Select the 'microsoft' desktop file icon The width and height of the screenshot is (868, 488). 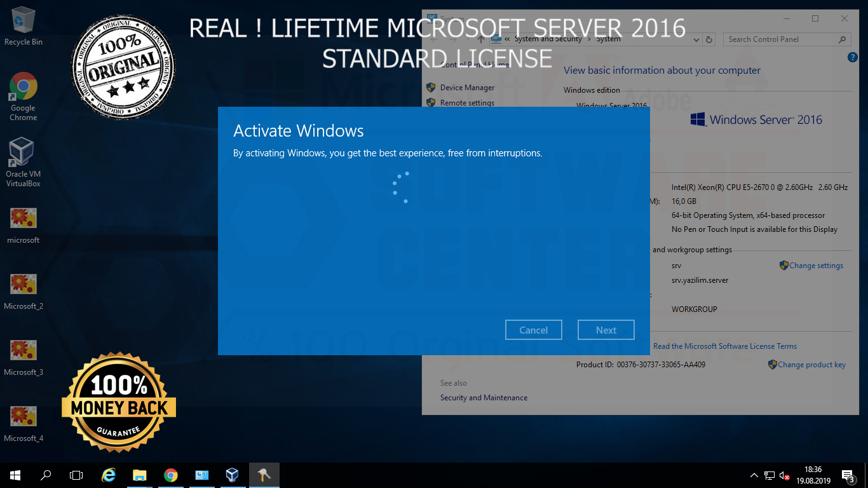click(x=24, y=225)
